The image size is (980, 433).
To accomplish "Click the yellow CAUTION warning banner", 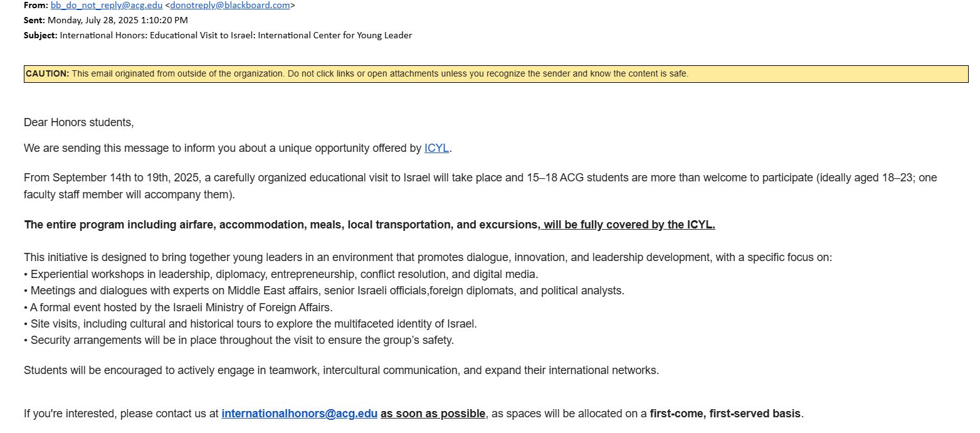I will (495, 74).
